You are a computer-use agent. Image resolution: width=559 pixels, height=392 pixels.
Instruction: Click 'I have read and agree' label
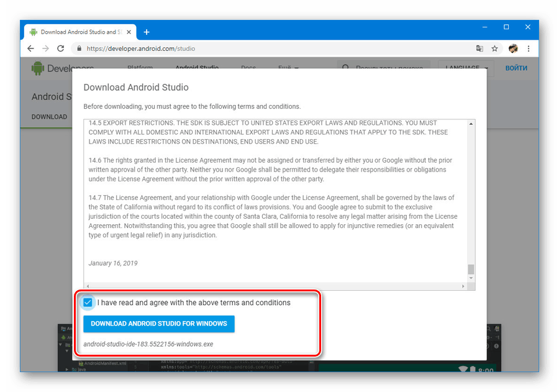tap(194, 303)
